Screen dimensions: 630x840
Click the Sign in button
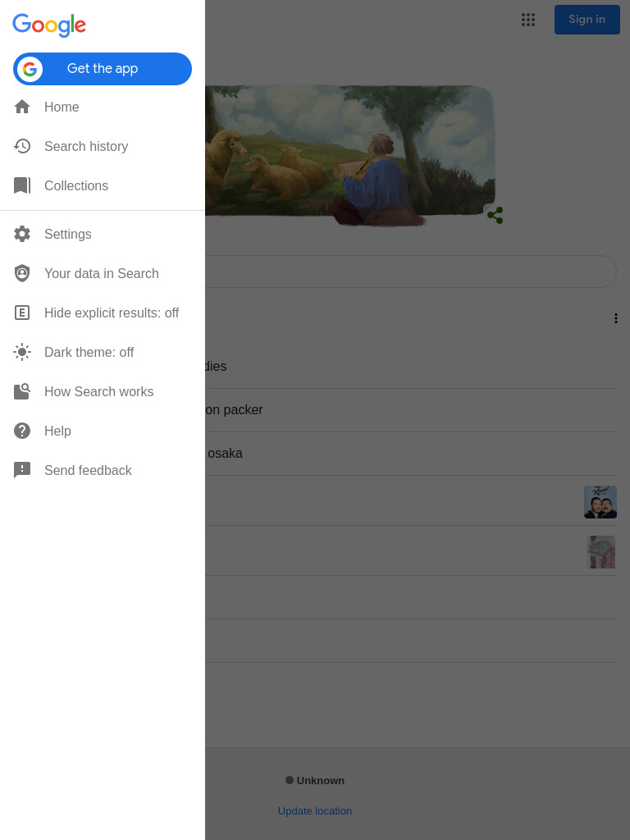click(x=587, y=20)
